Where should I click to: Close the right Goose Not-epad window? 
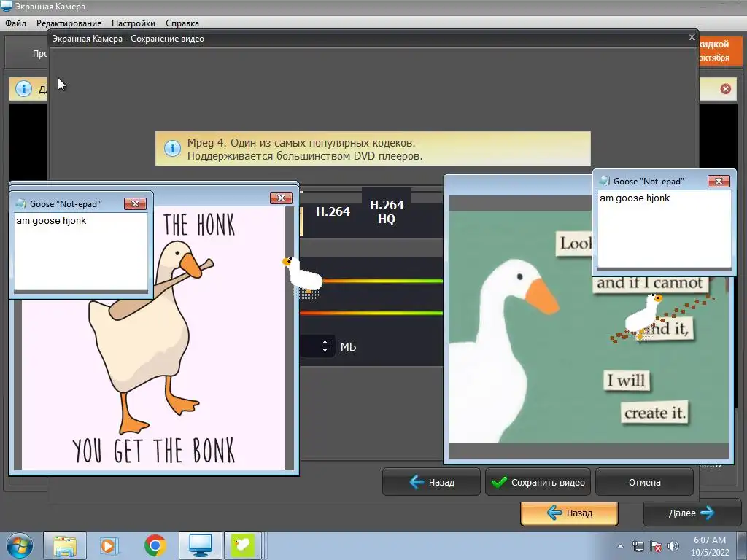719,181
